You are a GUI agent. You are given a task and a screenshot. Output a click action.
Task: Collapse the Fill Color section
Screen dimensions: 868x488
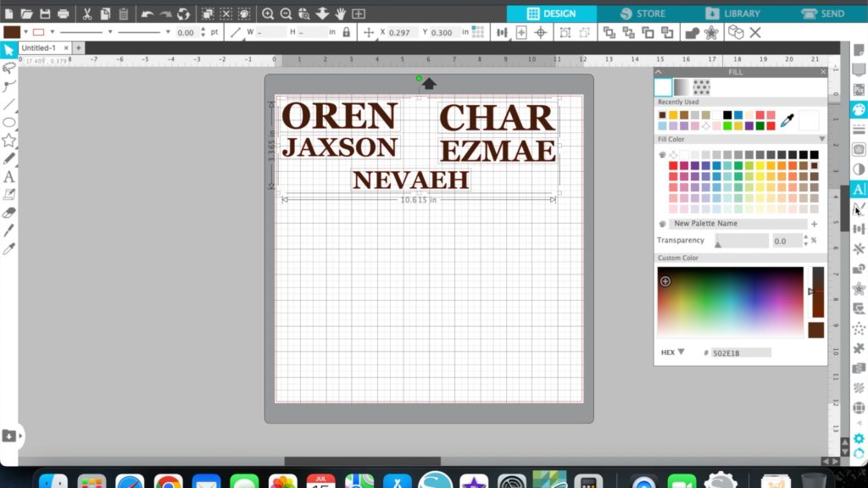(821, 139)
